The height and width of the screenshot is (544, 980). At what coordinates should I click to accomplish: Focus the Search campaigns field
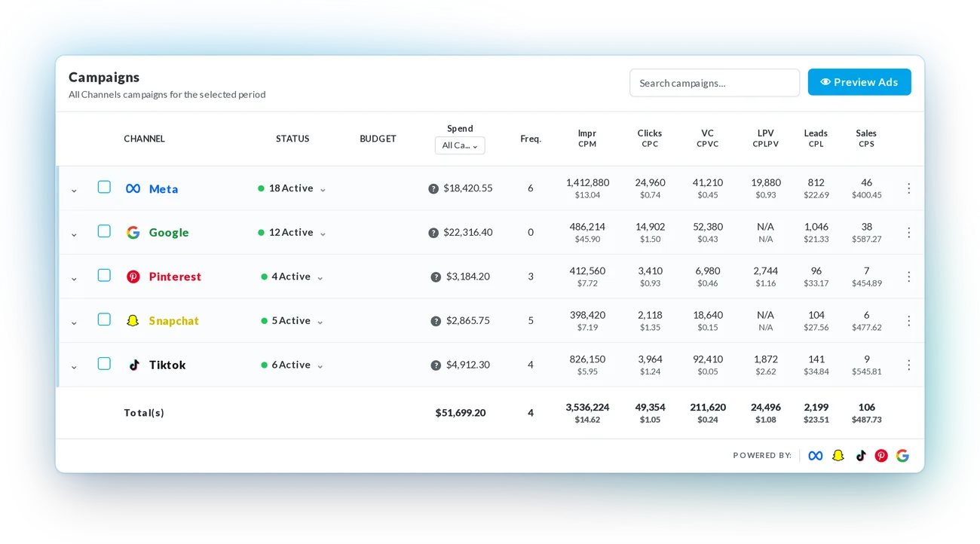coord(715,83)
